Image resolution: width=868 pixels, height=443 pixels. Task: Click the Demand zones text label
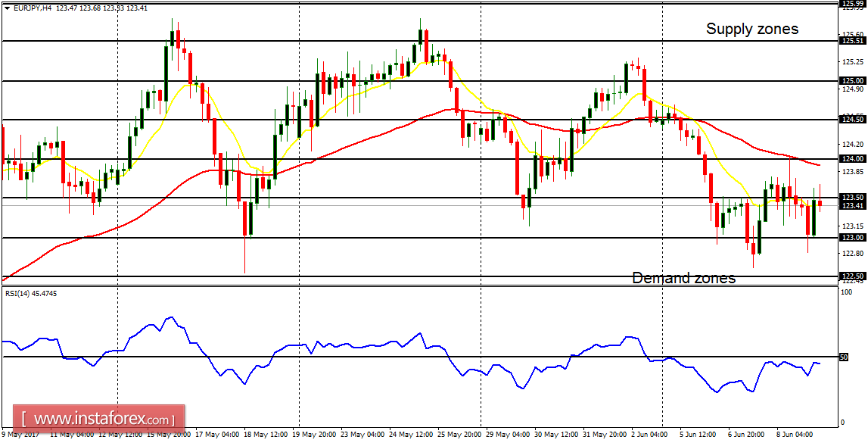click(x=683, y=278)
